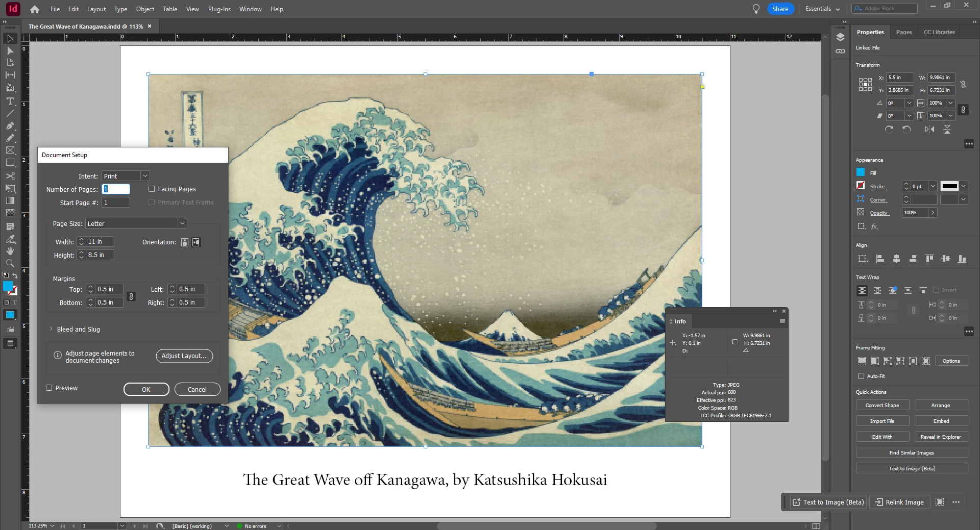Apply wrap around bounding box

(x=877, y=291)
